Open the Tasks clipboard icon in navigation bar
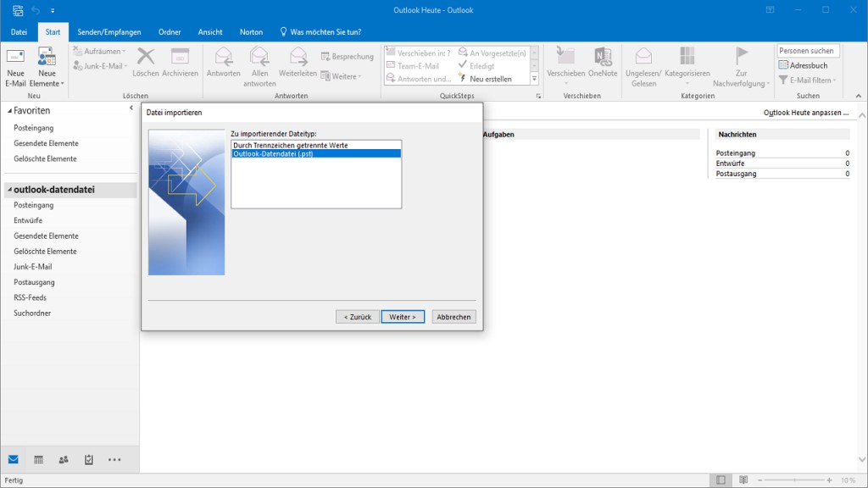This screenshot has height=488, width=868. pos(89,460)
